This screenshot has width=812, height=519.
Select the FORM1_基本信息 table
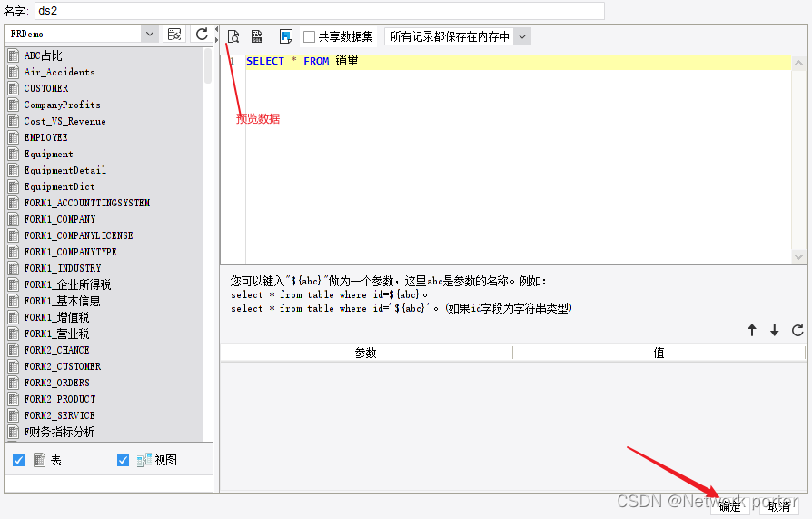[62, 301]
